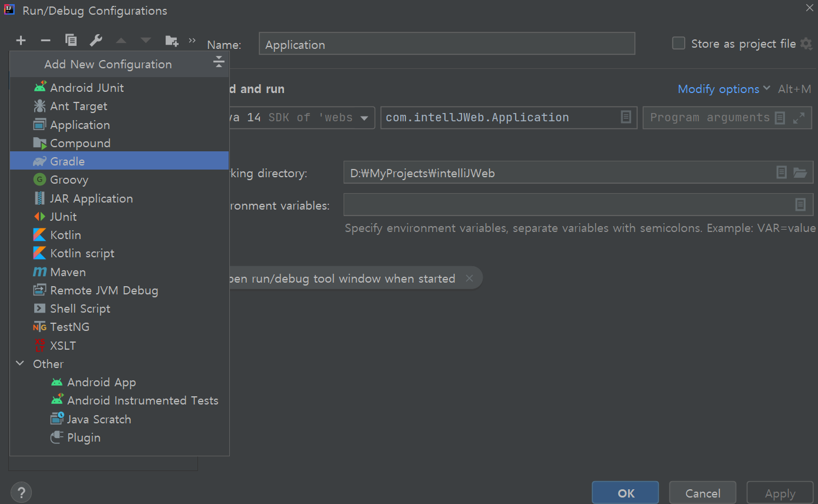Image resolution: width=818 pixels, height=504 pixels.
Task: Open the wrench Edit templates icon
Action: (x=96, y=40)
